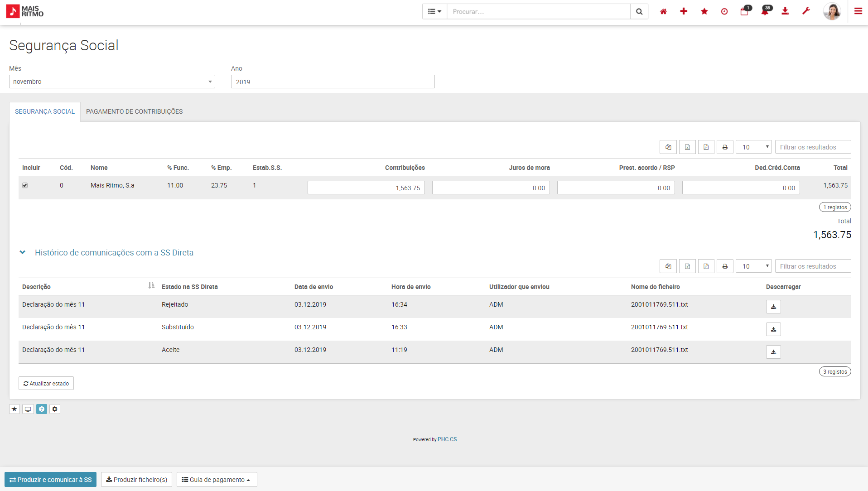Screen dimensions: 868x491
Task: Open page size dropdown of history table
Action: pyautogui.click(x=754, y=266)
